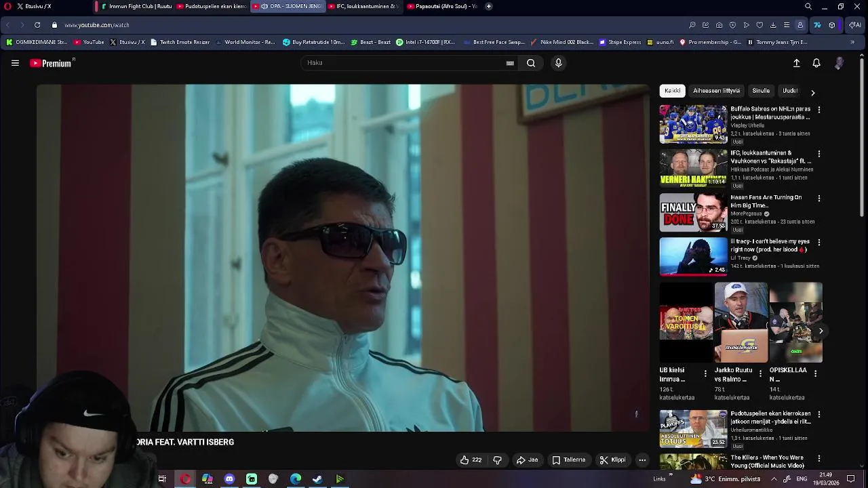Save the video with the Tallenna button
Image resolution: width=868 pixels, height=488 pixels.
tap(568, 460)
